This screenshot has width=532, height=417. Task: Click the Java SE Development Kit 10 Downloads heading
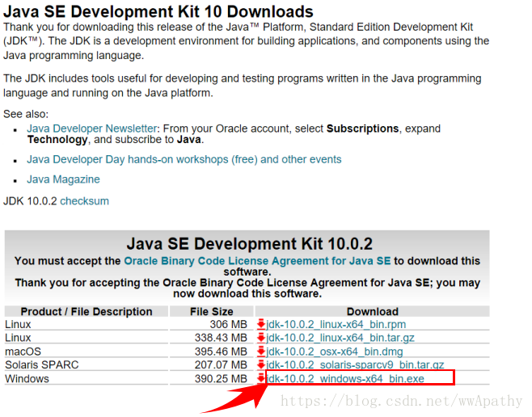(158, 11)
